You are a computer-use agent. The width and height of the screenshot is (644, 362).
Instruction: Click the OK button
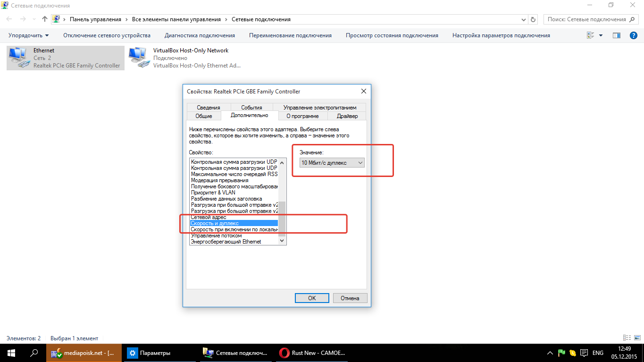(x=312, y=298)
